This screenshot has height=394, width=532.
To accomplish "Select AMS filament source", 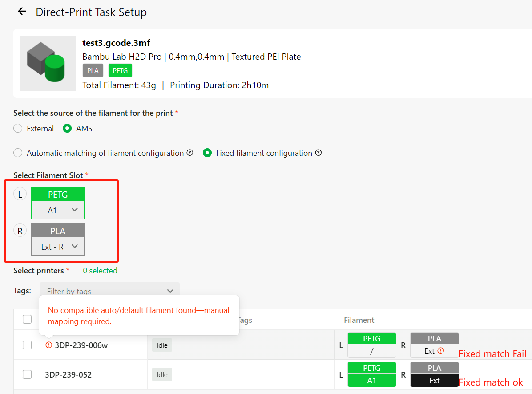I will [x=67, y=128].
